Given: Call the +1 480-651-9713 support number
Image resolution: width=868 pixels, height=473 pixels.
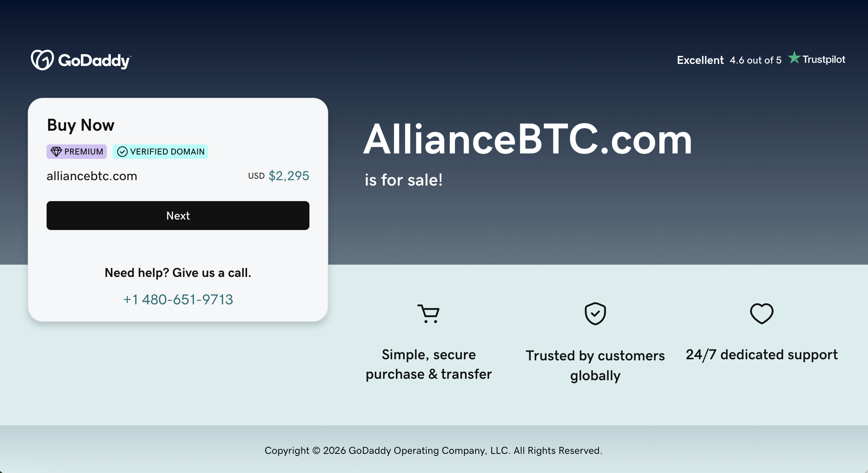Looking at the screenshot, I should coord(178,299).
